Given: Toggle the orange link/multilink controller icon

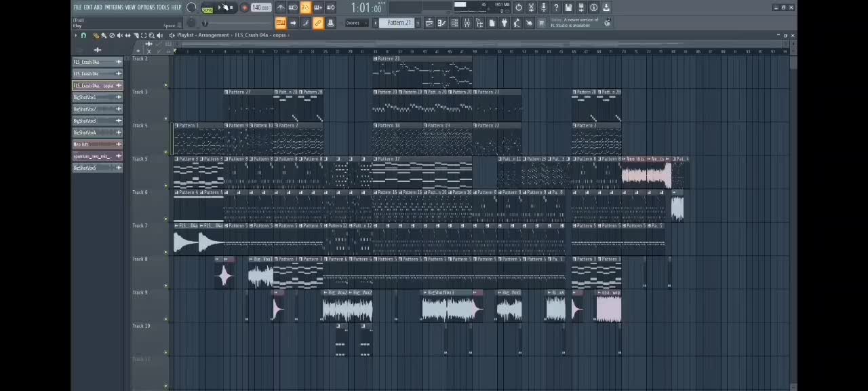Looking at the screenshot, I should 317,23.
